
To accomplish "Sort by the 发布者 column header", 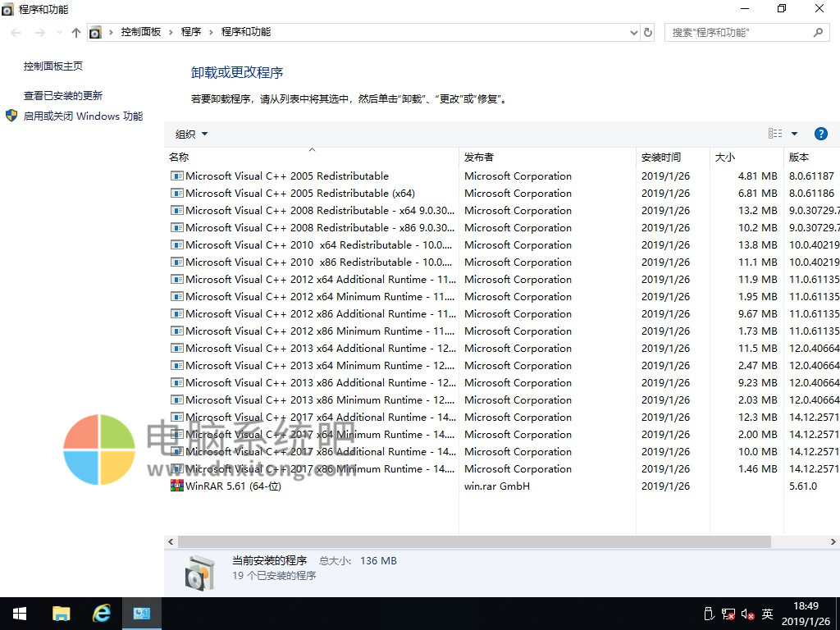I will [x=547, y=157].
